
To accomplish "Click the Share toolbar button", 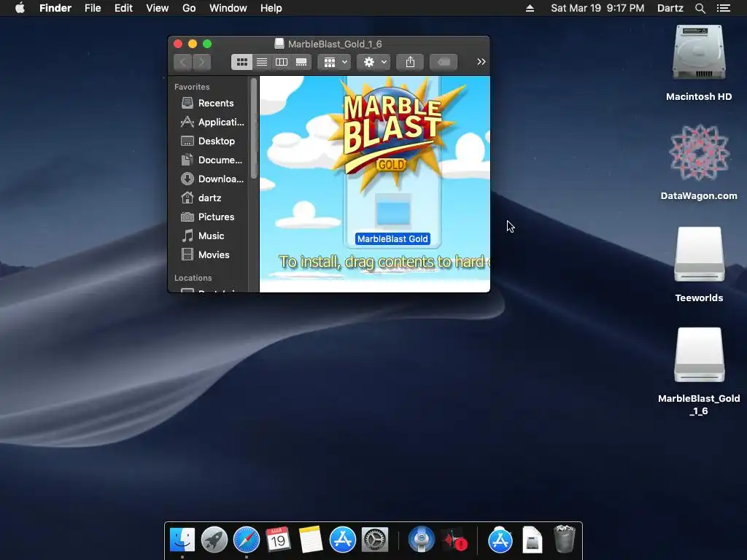I will pos(410,62).
